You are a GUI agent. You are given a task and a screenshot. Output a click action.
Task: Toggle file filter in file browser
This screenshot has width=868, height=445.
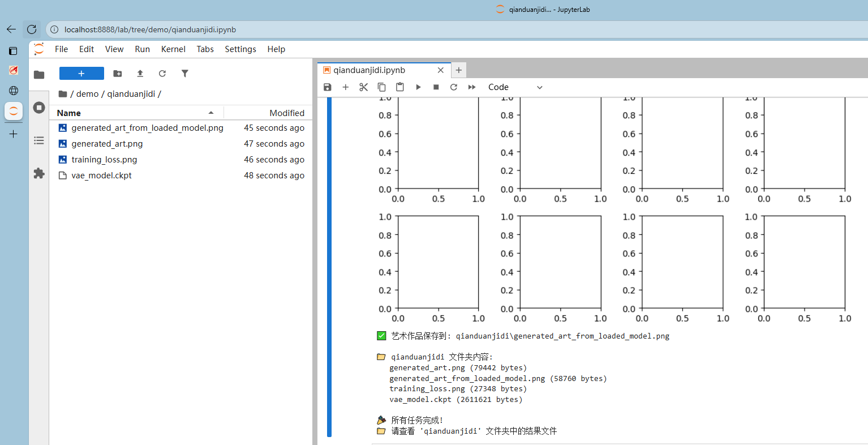coord(184,74)
